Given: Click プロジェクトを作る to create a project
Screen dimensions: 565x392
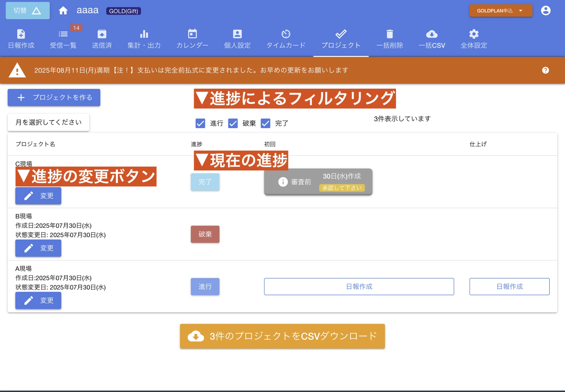Looking at the screenshot, I should (54, 97).
